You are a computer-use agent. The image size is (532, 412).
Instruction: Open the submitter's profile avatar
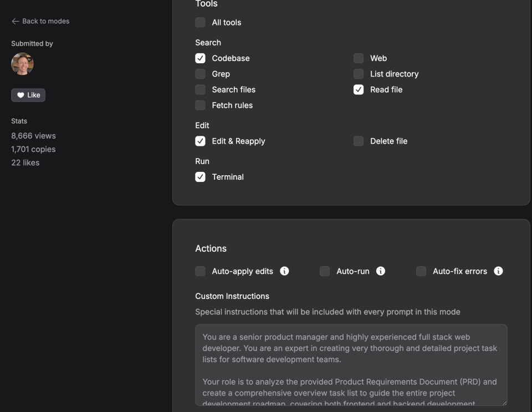(22, 64)
